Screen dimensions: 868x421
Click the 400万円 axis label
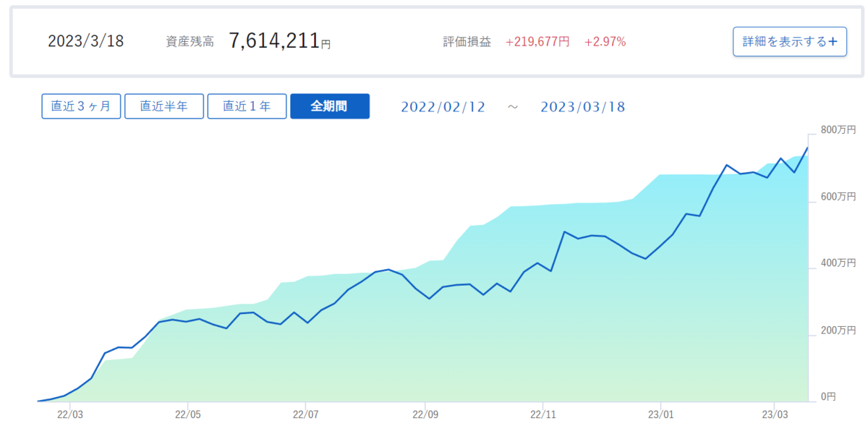point(838,263)
